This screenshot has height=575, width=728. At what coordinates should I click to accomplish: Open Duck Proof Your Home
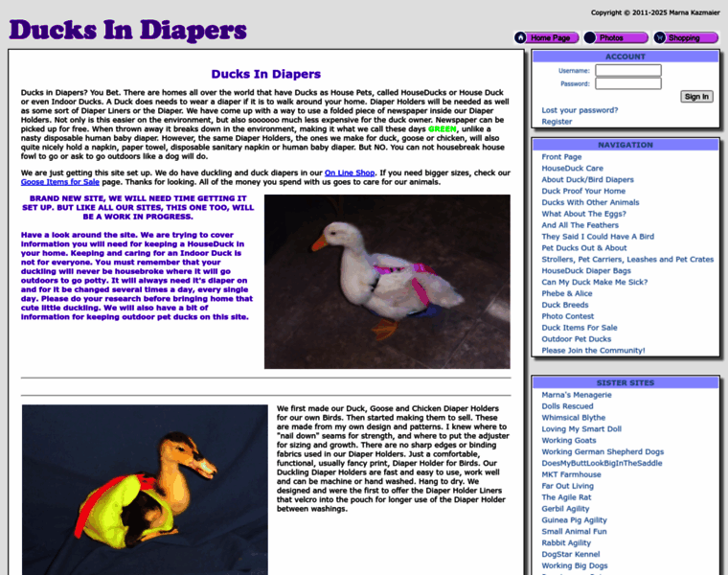point(583,191)
